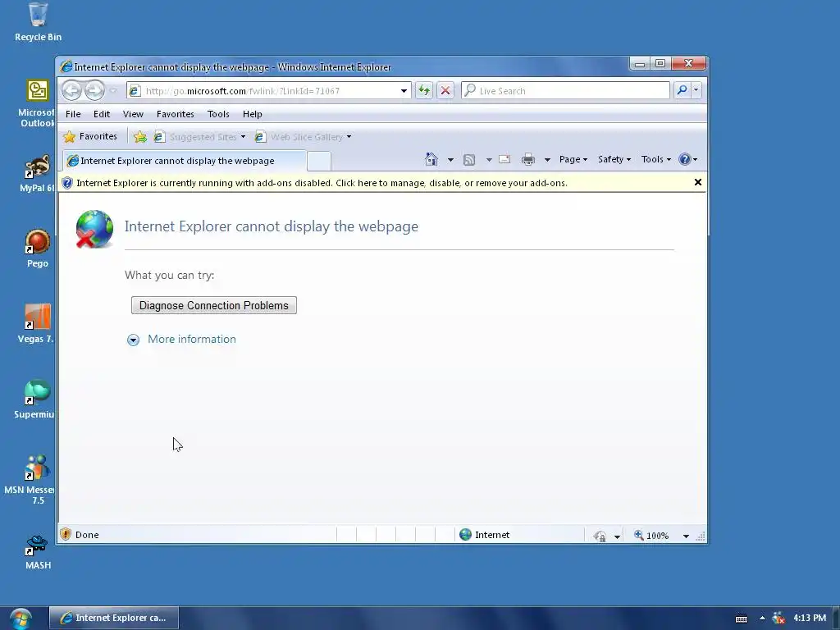Viewport: 840px width, 630px height.
Task: Expand the Home button dropdown arrow
Action: click(450, 160)
